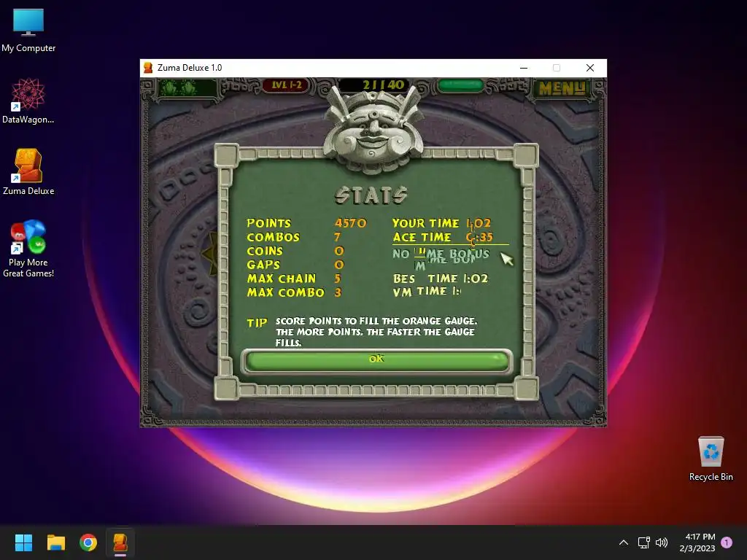The height and width of the screenshot is (560, 747).
Task: Open the network status tray icon
Action: pos(643,542)
